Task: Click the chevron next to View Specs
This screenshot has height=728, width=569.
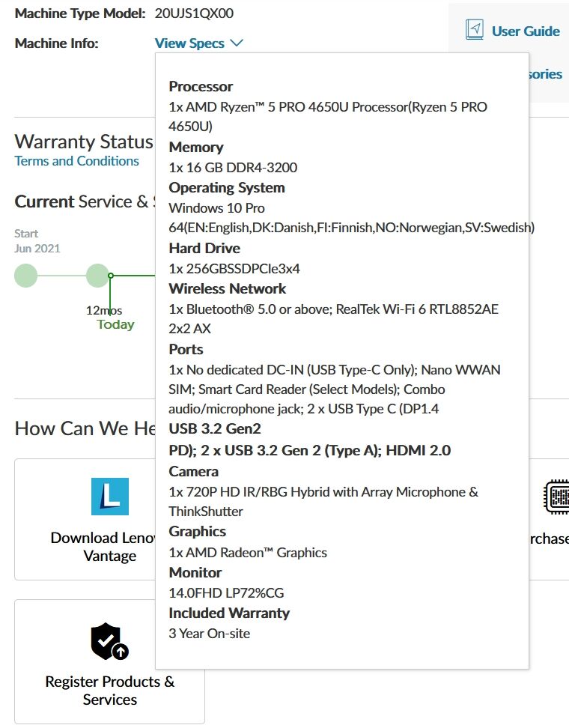Action: pyautogui.click(x=237, y=43)
